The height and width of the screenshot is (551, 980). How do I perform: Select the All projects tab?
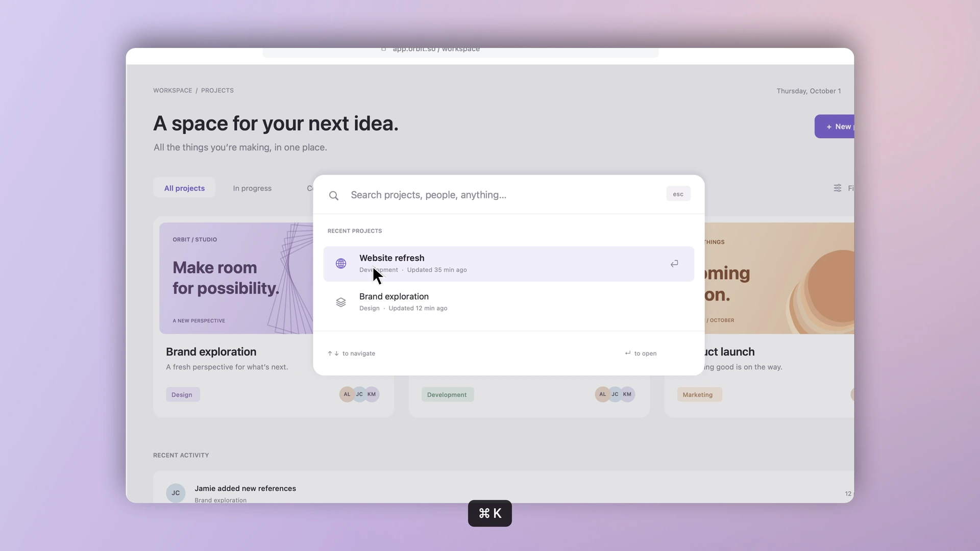pos(184,188)
